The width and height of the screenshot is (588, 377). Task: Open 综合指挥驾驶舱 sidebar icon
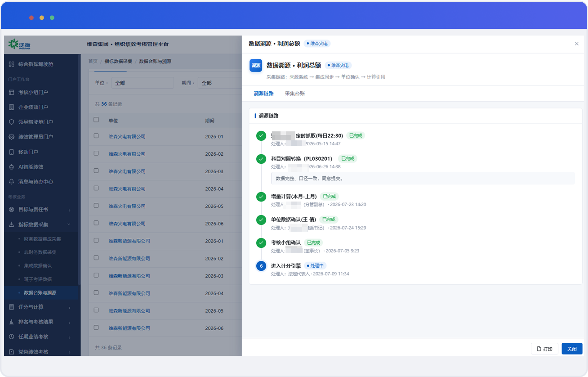click(12, 64)
